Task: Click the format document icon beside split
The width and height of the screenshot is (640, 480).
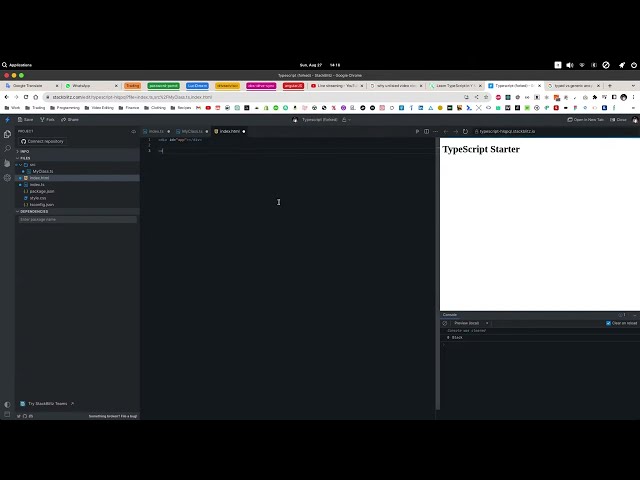Action: 417,131
